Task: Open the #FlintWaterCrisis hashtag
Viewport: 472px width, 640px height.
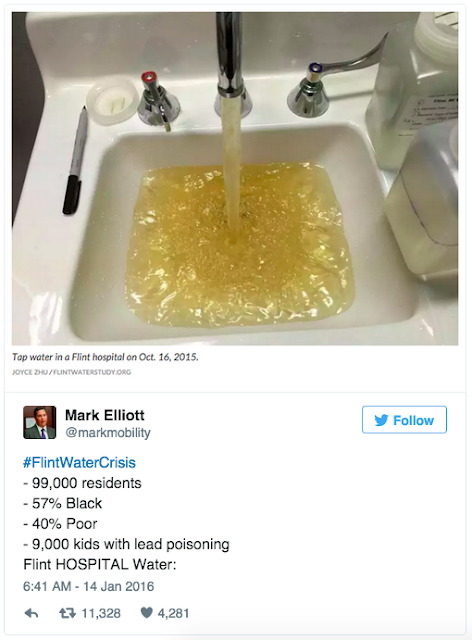Action: 79,462
